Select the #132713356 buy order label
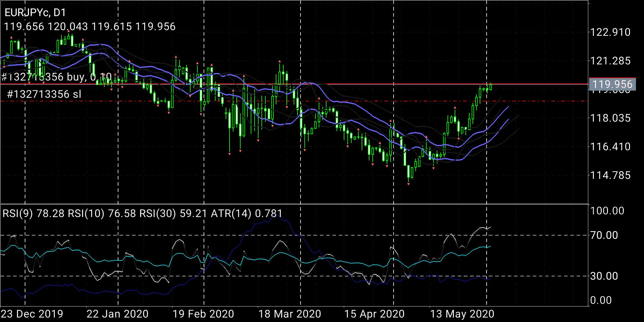The width and height of the screenshot is (644, 322). coord(57,77)
